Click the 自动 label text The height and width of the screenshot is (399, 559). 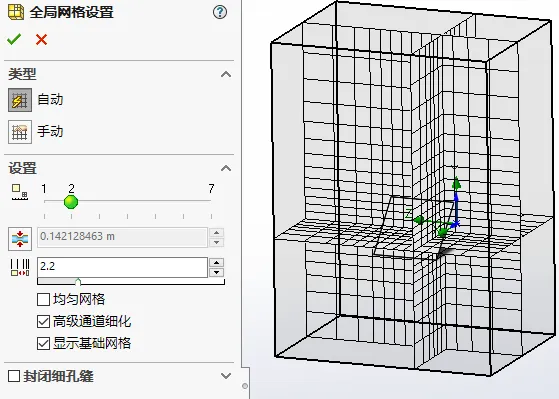50,99
